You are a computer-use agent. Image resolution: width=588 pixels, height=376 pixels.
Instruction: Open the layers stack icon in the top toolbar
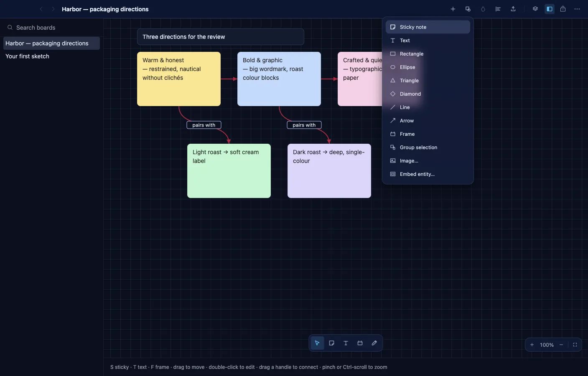tap(535, 9)
